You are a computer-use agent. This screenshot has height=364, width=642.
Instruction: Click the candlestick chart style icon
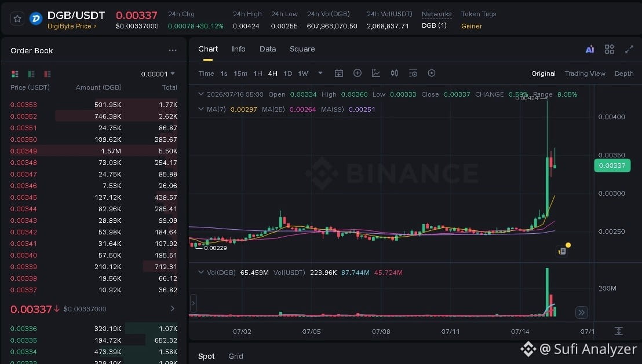tap(394, 73)
